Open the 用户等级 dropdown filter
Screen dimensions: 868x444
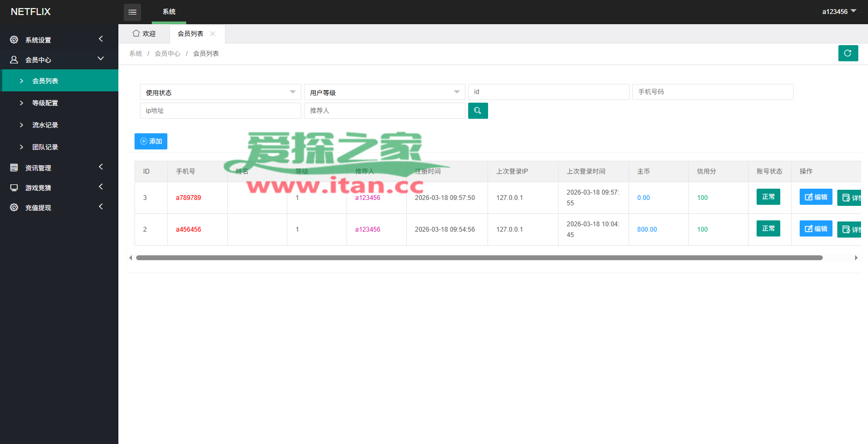tap(384, 92)
